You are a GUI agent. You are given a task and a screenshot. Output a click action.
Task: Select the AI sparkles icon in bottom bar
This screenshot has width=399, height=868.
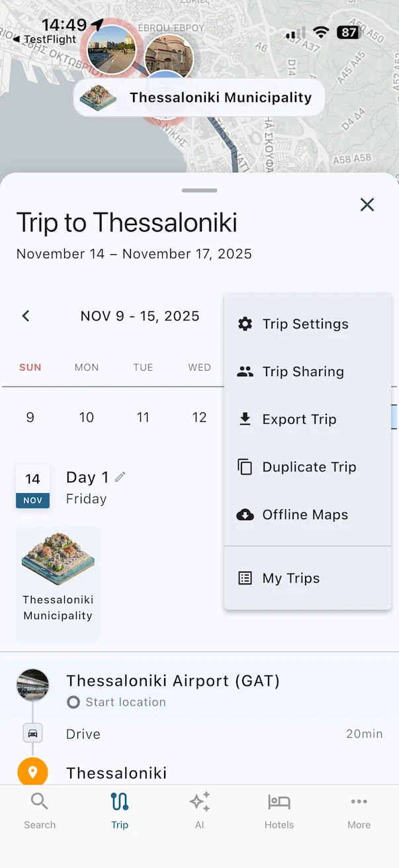coord(199,801)
